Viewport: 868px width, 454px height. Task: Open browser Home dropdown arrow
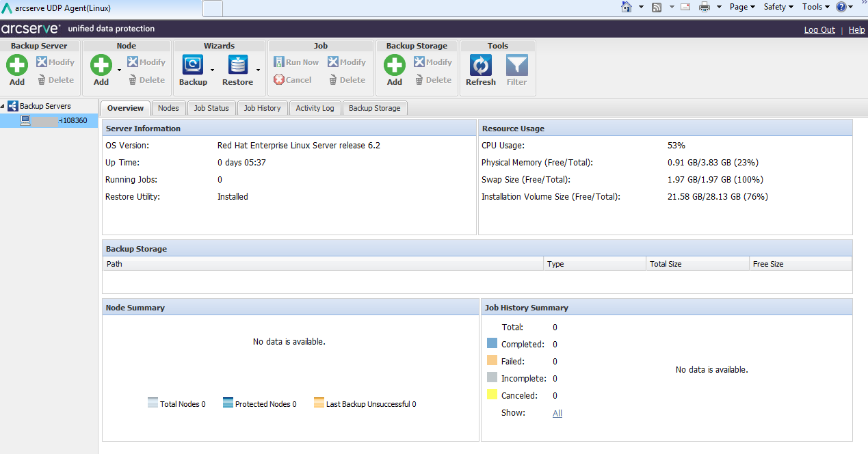point(641,7)
